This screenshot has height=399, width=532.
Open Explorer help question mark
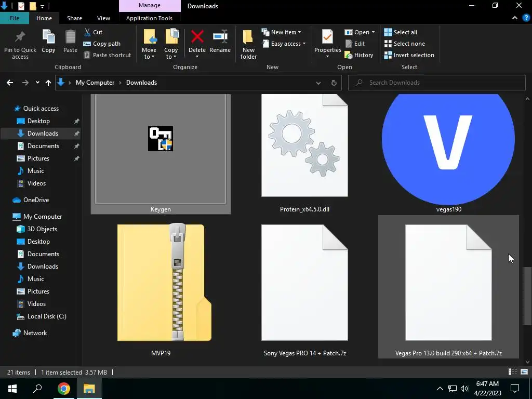(526, 18)
